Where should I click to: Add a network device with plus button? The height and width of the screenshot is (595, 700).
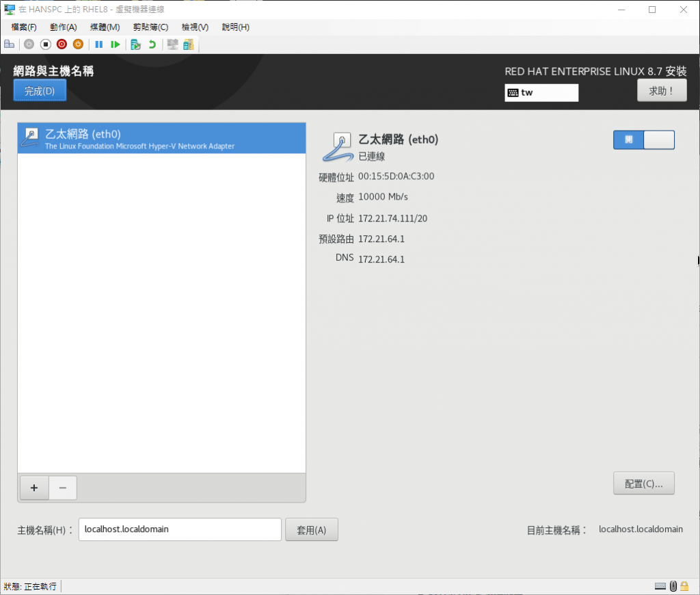(34, 488)
